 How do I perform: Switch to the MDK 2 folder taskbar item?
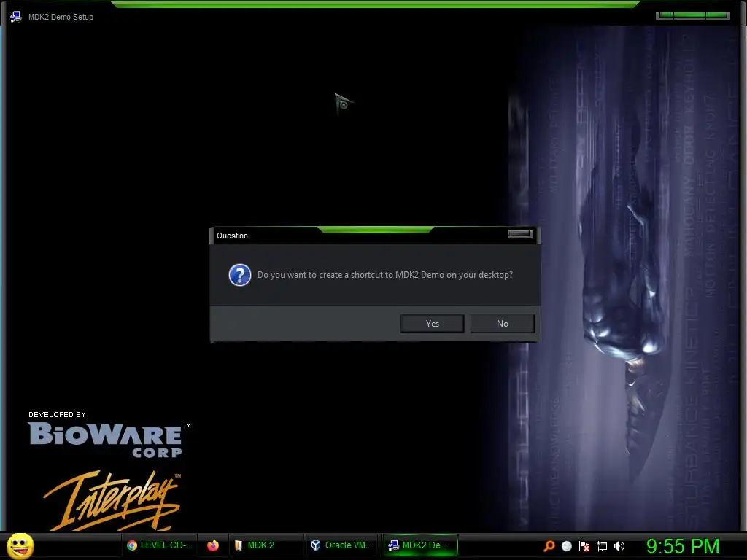(x=266, y=545)
